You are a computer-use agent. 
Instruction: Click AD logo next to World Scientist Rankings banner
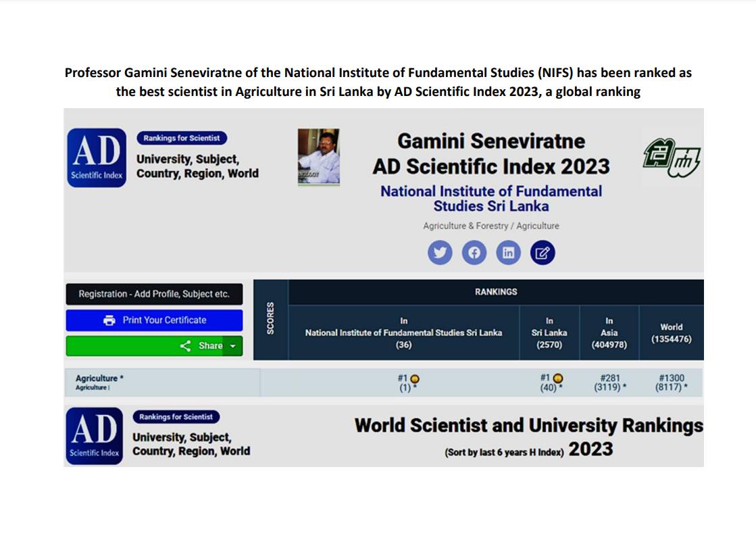pos(95,435)
